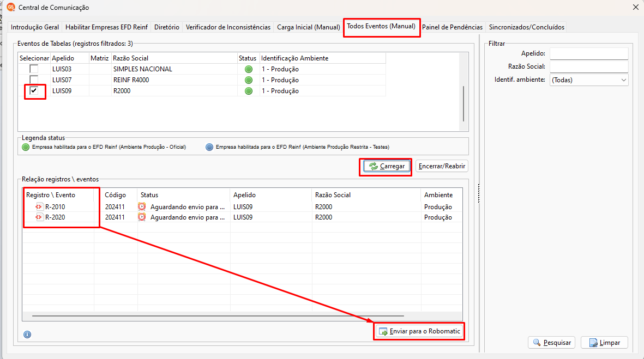Click the Limpar button
This screenshot has height=359, width=644.
pos(604,343)
